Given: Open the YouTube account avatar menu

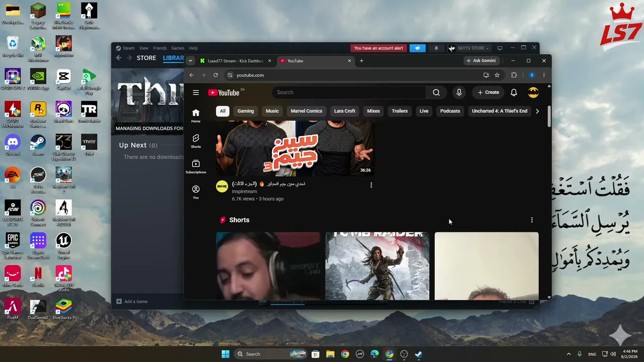Looking at the screenshot, I should click(x=533, y=93).
